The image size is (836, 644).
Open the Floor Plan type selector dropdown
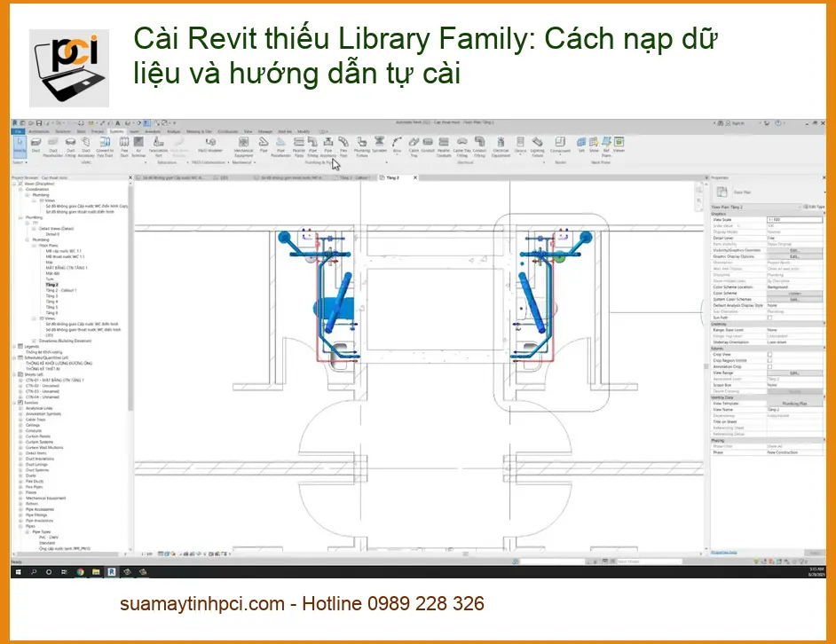click(824, 192)
